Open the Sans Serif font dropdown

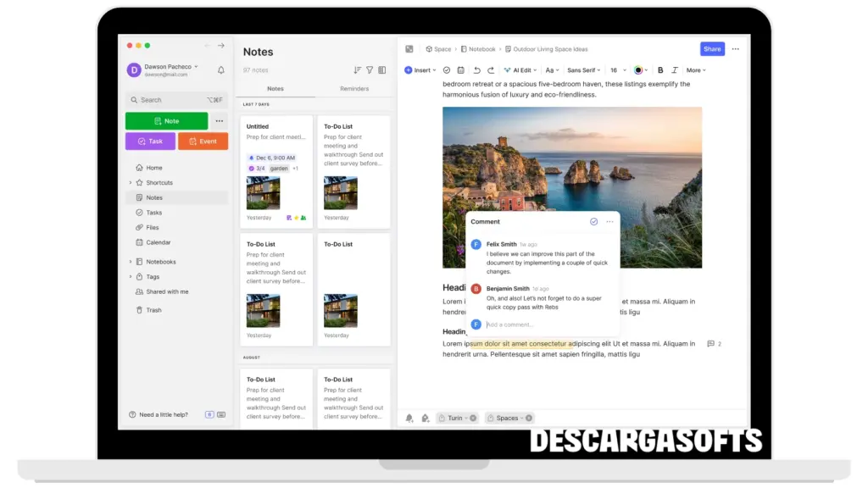point(583,70)
